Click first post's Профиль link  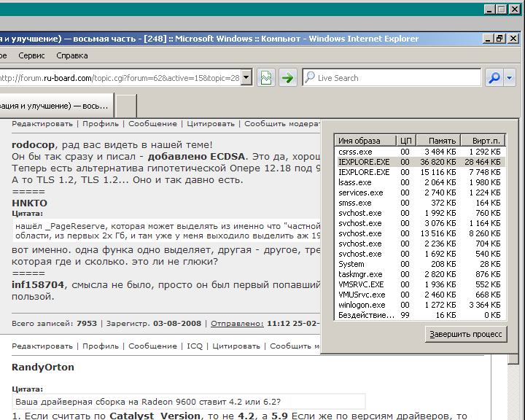101,124
